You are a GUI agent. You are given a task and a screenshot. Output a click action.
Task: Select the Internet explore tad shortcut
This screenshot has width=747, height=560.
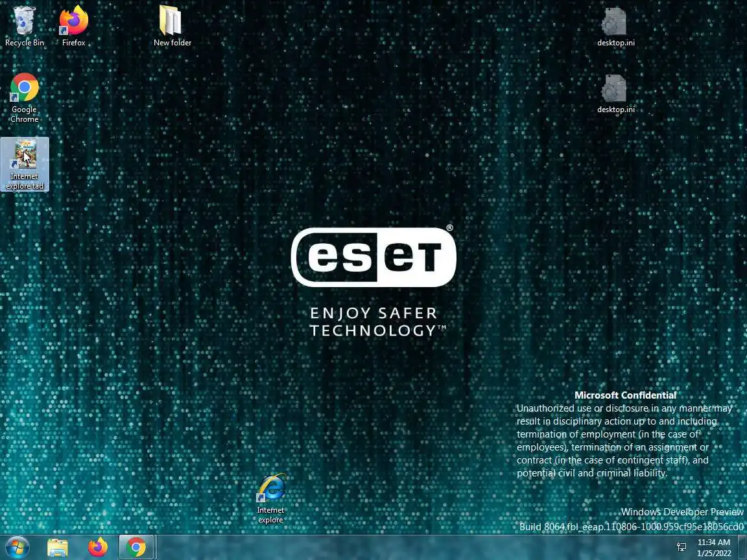coord(24,164)
